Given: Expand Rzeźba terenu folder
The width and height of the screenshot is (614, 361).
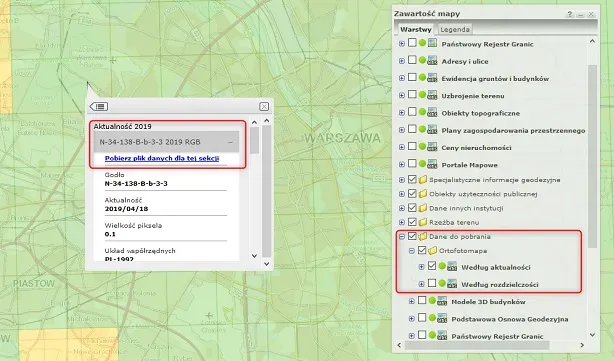Looking at the screenshot, I should pyautogui.click(x=402, y=222).
